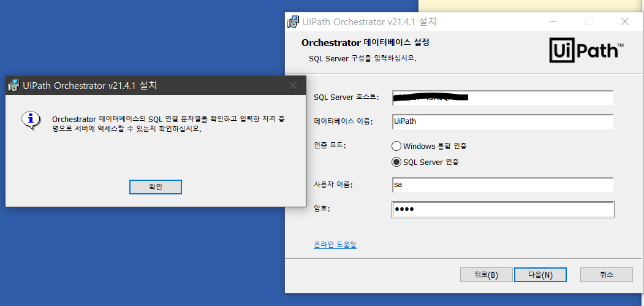This screenshot has height=306, width=644.
Task: Close the Orchestrator setup window
Action: [x=624, y=22]
